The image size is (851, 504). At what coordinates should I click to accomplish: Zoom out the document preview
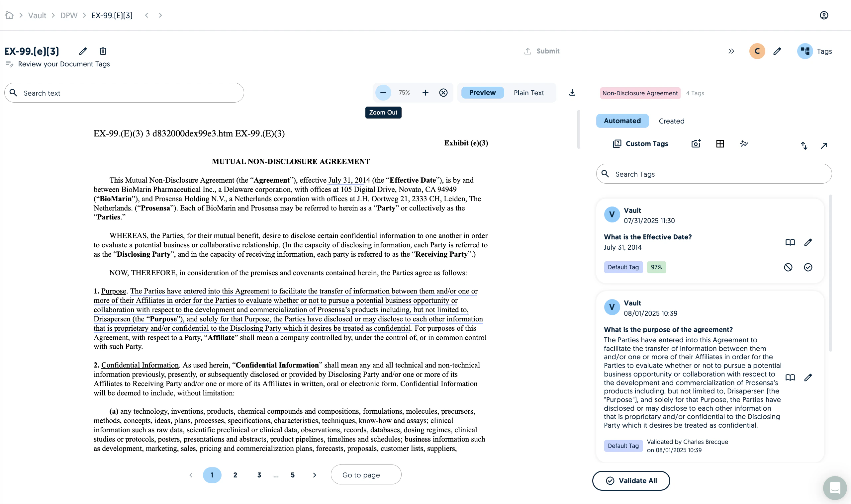point(383,92)
